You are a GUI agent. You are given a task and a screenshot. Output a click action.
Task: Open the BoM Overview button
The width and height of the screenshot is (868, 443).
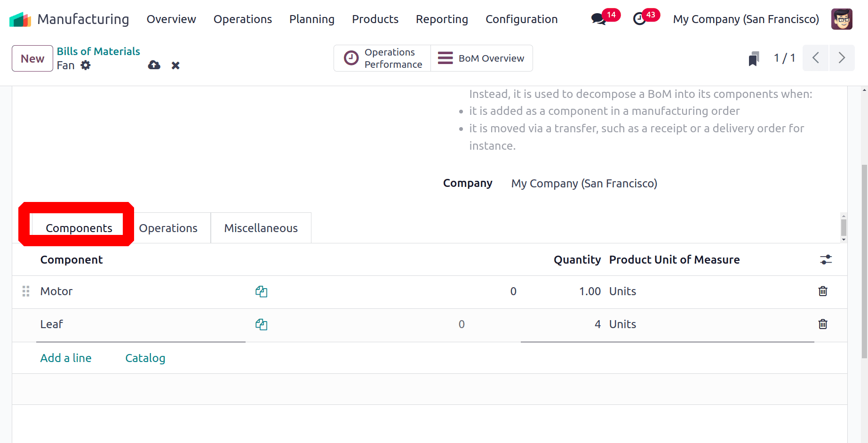point(481,58)
